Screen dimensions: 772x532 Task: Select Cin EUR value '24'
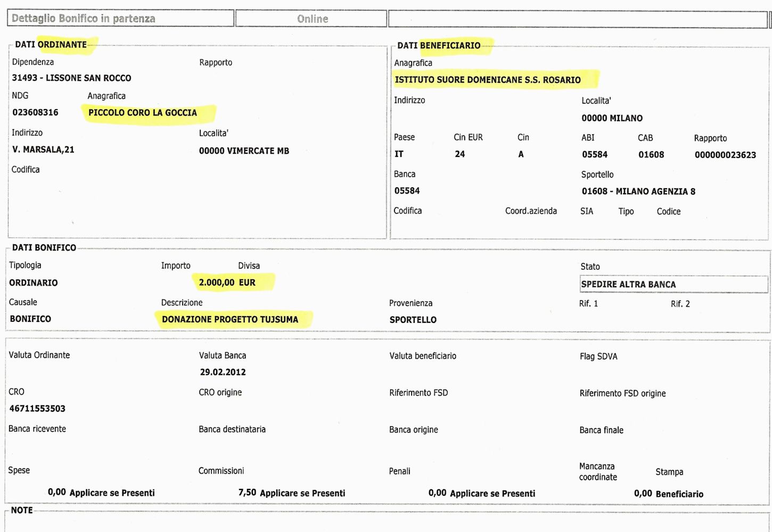460,154
